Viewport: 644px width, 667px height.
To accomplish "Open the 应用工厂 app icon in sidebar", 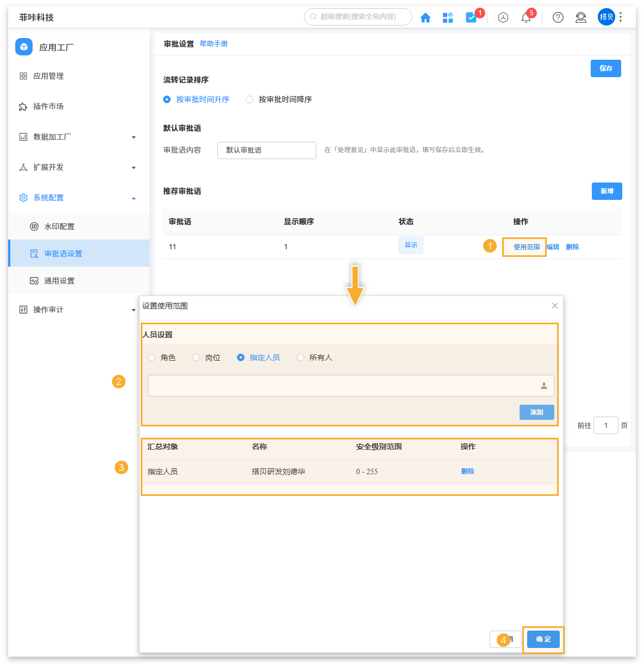I will point(24,47).
